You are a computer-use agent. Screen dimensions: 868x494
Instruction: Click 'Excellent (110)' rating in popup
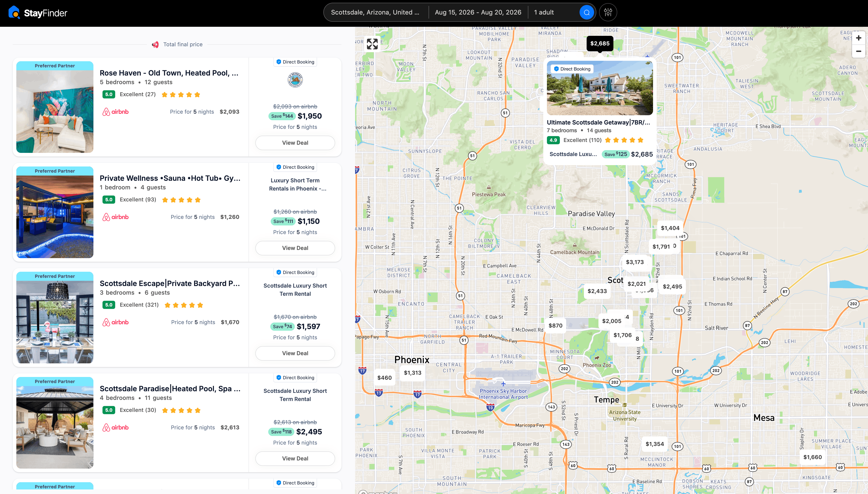(x=582, y=140)
